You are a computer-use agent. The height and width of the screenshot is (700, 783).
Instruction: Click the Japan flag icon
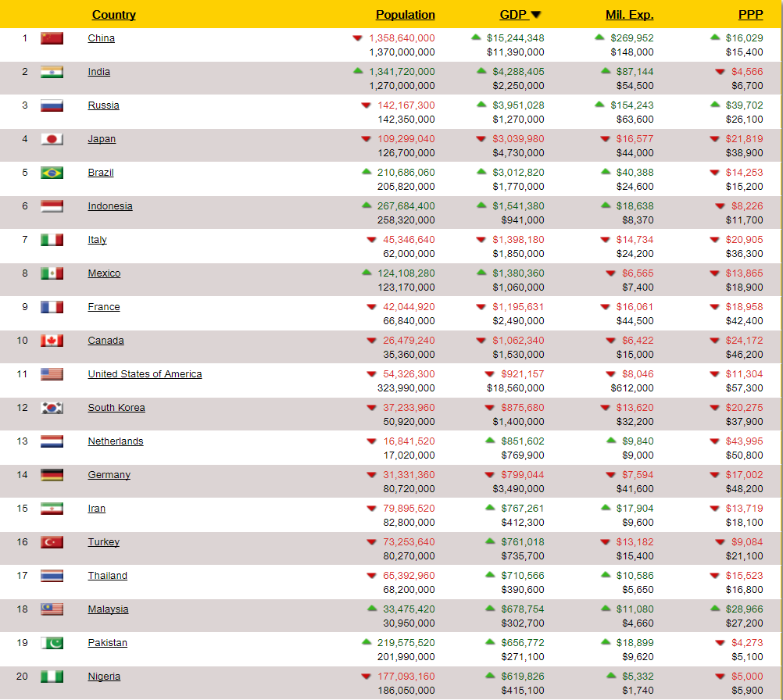(52, 139)
